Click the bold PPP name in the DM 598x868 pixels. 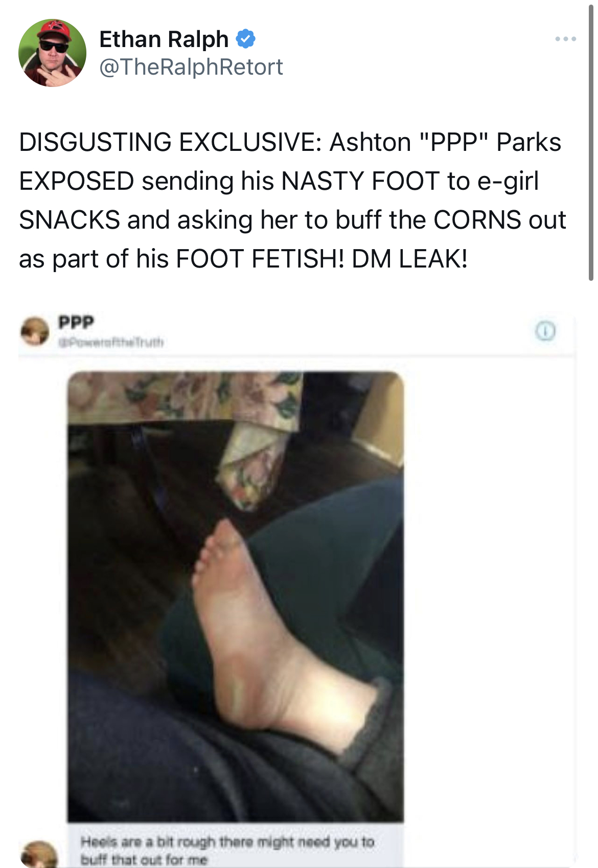tap(76, 322)
